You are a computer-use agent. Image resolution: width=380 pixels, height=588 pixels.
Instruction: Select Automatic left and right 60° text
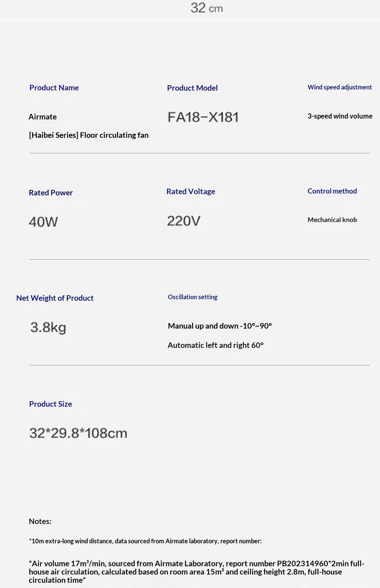tap(215, 345)
